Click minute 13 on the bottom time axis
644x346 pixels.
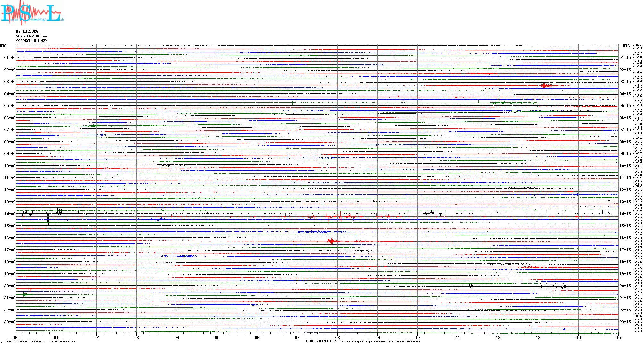[538, 337]
